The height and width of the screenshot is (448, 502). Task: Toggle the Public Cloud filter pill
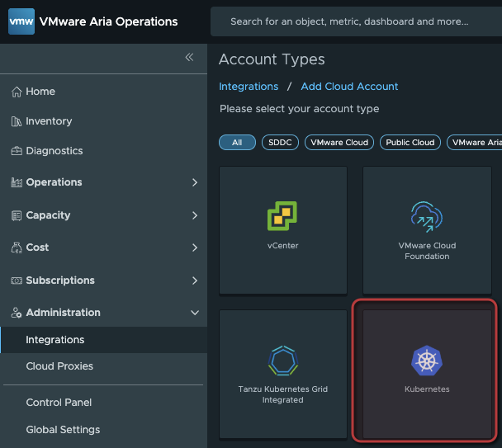click(x=410, y=143)
